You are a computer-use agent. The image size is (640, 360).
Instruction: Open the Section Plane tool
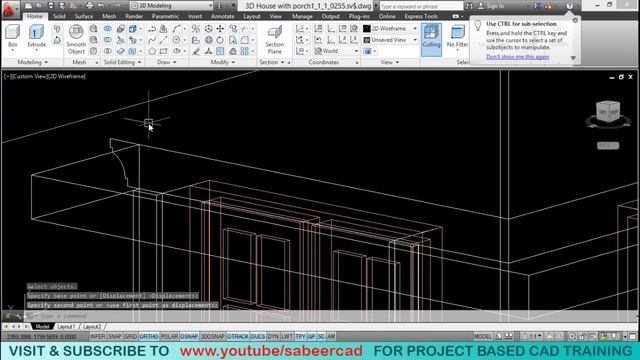(x=274, y=40)
